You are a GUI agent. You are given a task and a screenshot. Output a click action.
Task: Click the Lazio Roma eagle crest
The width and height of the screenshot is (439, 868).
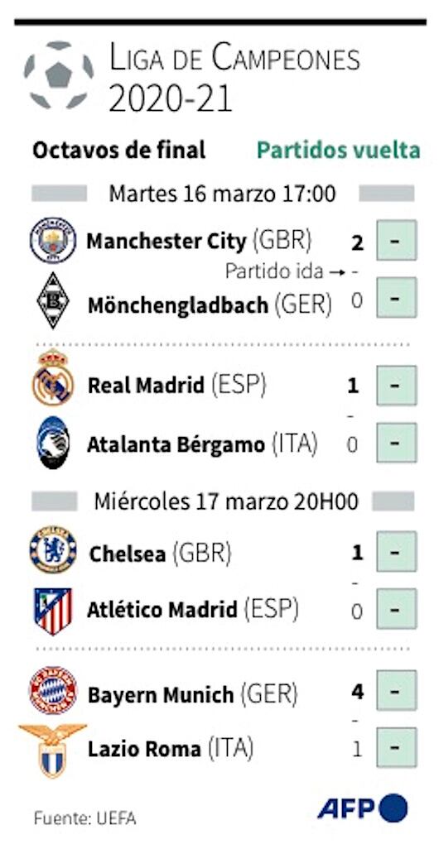coord(53,751)
